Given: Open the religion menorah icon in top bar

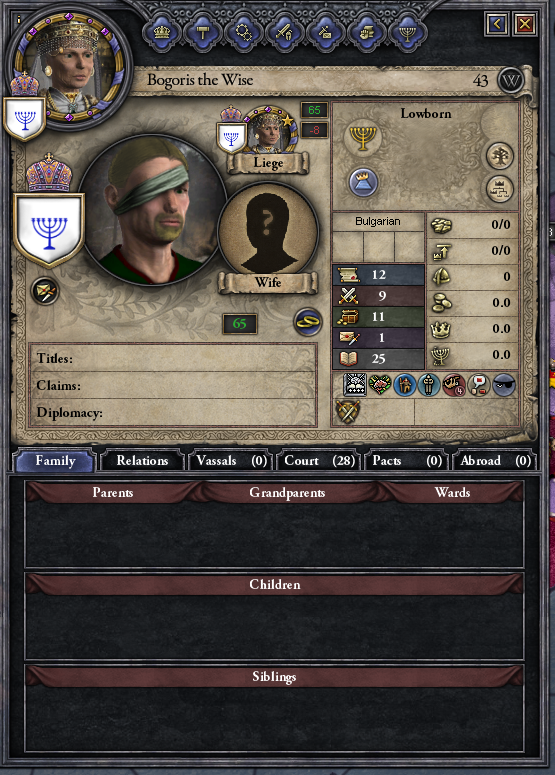Looking at the screenshot, I should click(x=407, y=33).
